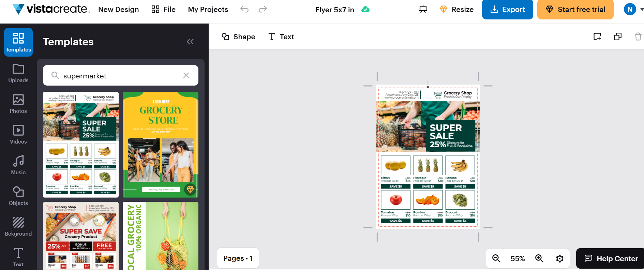Click the Export button

[507, 10]
